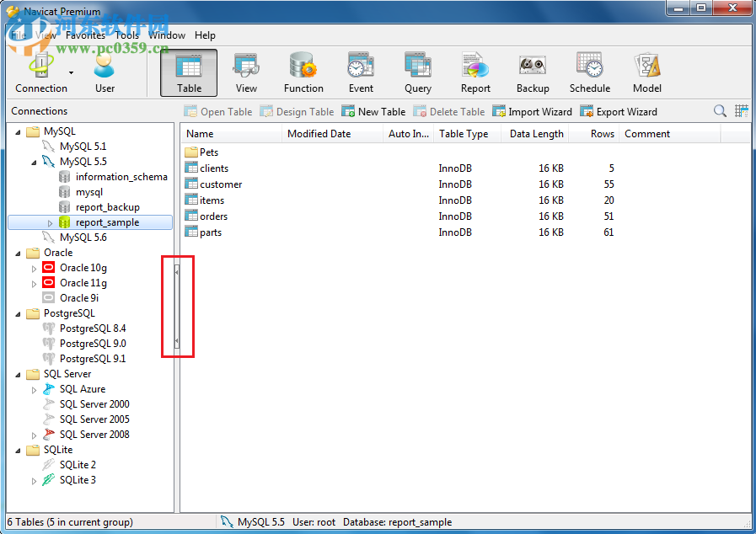Show the Function objects
The height and width of the screenshot is (534, 756).
[x=303, y=73]
